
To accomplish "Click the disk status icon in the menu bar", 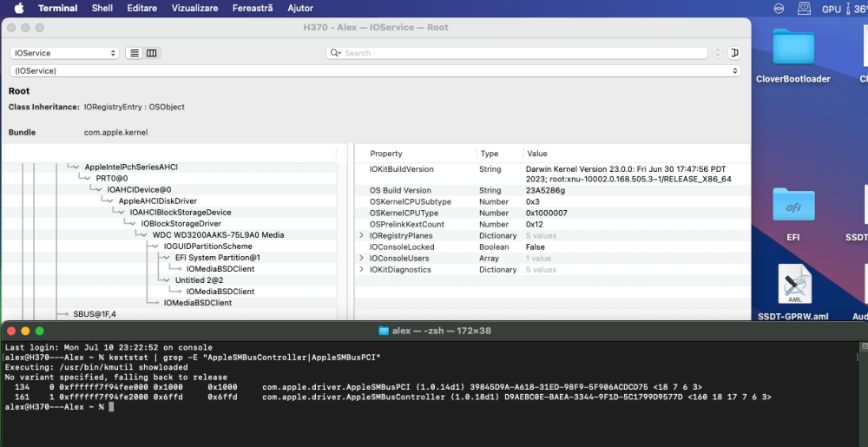I will tap(805, 9).
